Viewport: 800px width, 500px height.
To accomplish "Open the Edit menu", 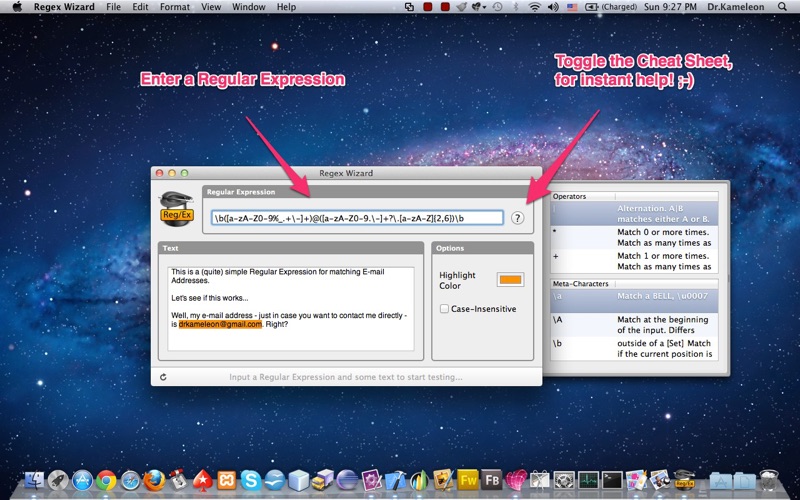I will pyautogui.click(x=140, y=7).
